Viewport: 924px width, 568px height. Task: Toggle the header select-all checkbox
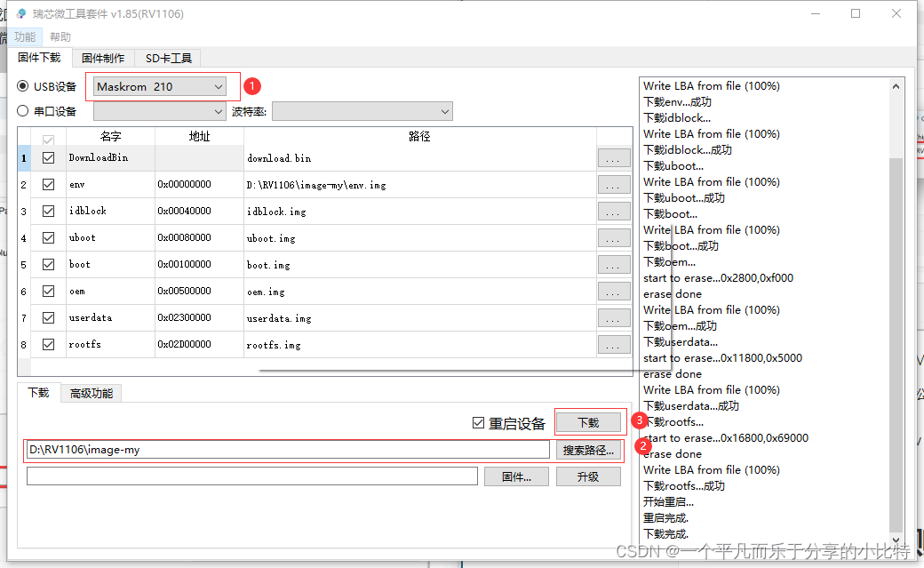tap(48, 140)
